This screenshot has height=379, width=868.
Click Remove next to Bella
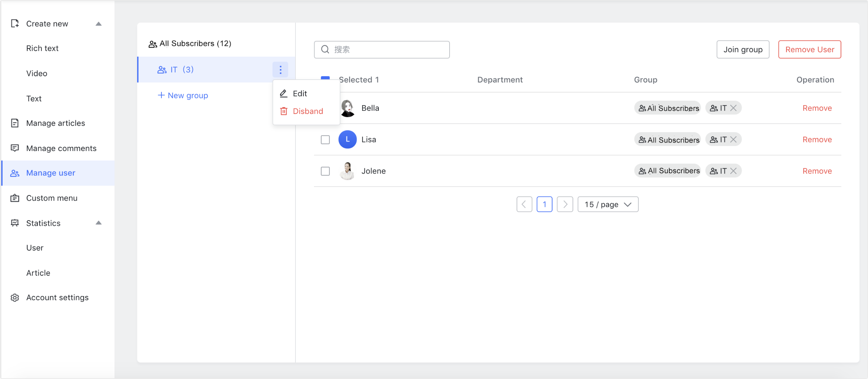point(817,108)
